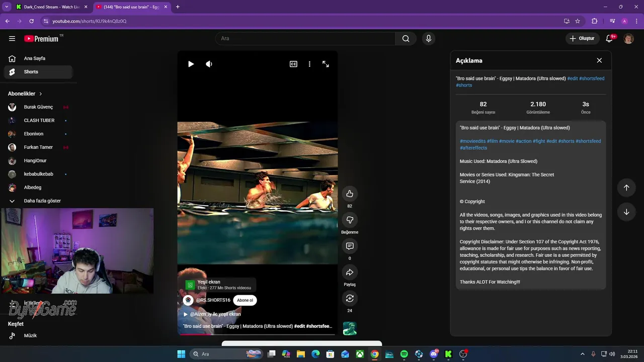This screenshot has width=644, height=362.
Task: Open Spotify from the taskbar
Action: pos(404,354)
